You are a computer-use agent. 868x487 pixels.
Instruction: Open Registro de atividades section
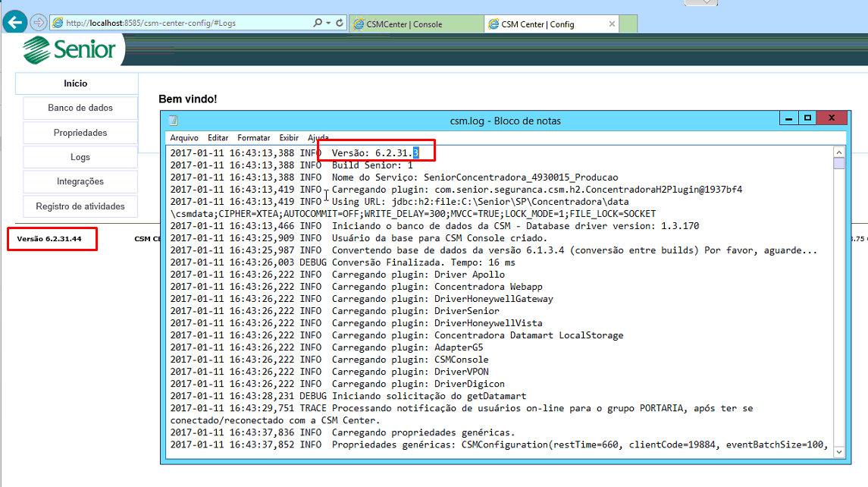coord(80,206)
